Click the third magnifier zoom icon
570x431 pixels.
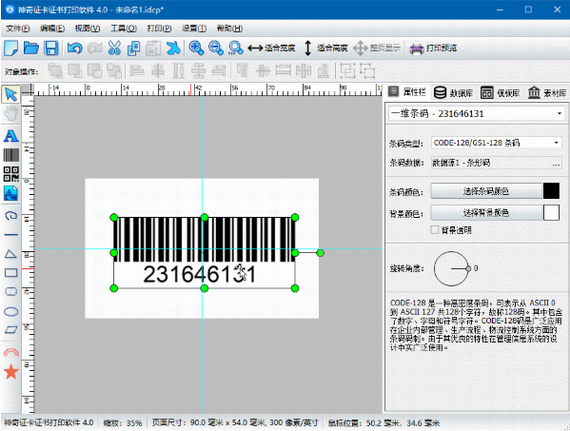tap(236, 48)
